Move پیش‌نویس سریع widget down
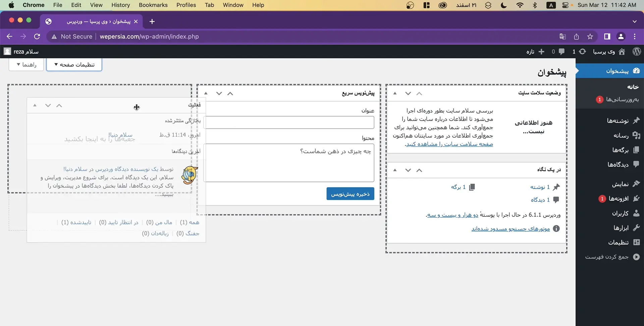The width and height of the screenshot is (644, 326). pos(219,93)
